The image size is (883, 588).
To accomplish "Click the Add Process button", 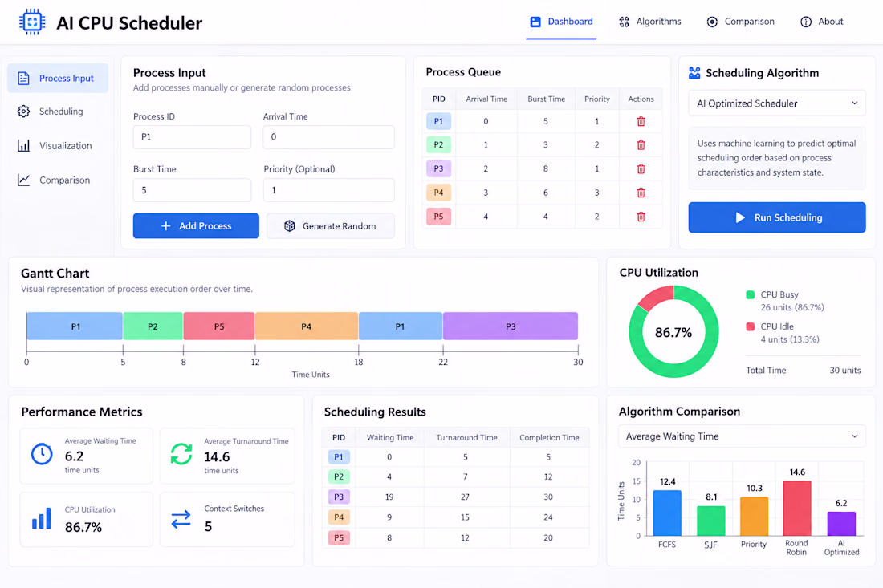I will pyautogui.click(x=196, y=225).
